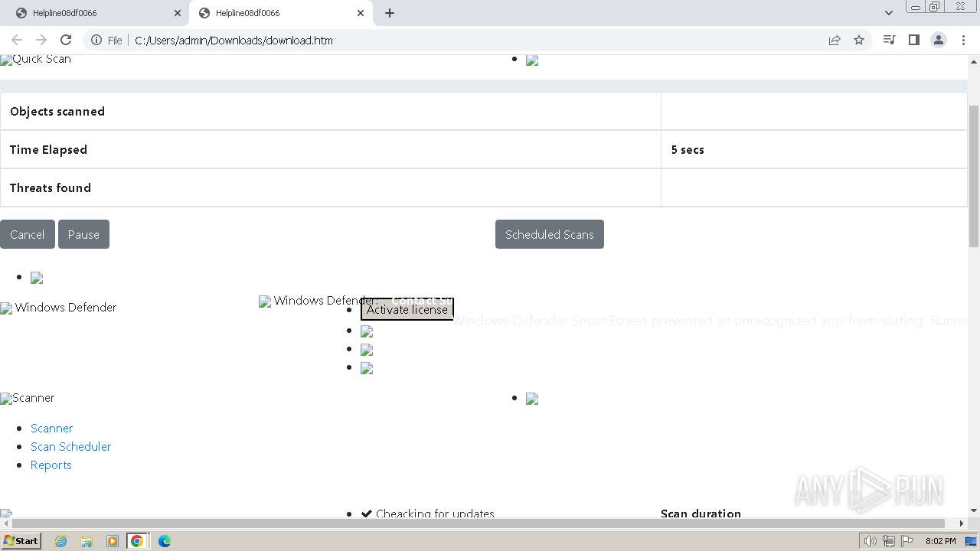Open the media control icon in toolbar
This screenshot has width=980, height=551.
tap(889, 40)
